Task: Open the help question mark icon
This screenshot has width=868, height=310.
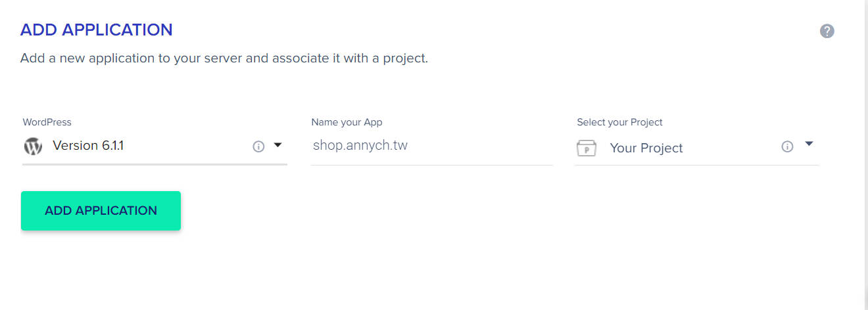Action: (x=827, y=31)
